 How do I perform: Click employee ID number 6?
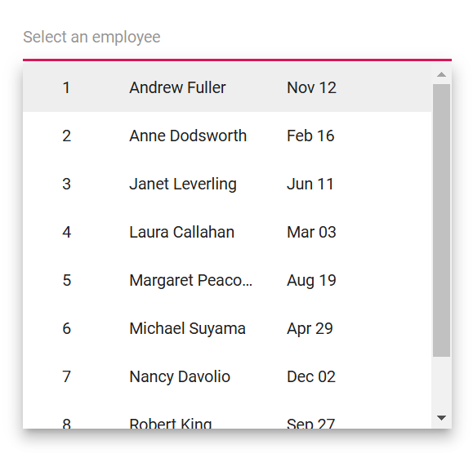[x=66, y=328]
